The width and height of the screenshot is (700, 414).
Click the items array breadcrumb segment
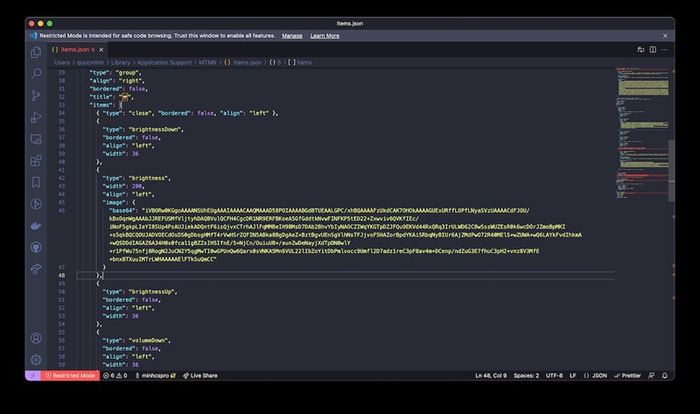click(x=300, y=63)
